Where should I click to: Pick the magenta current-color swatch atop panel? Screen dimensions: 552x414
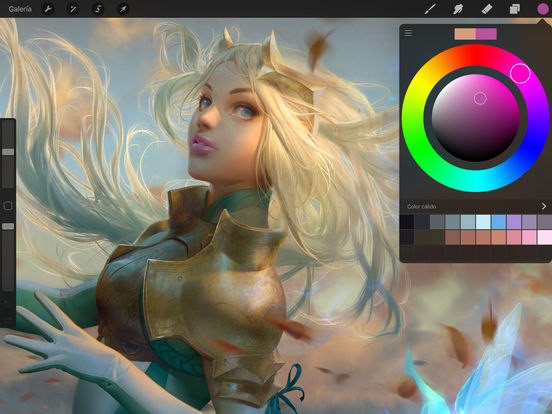[486, 34]
